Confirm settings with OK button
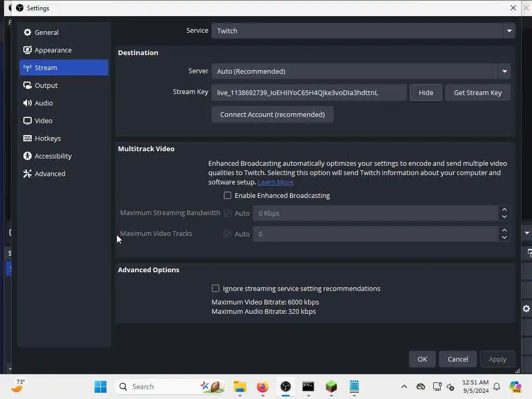This screenshot has height=399, width=532. (x=422, y=359)
